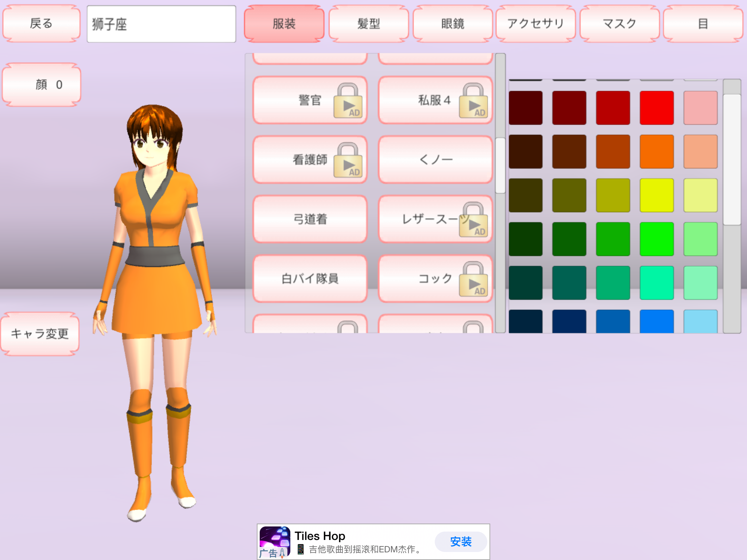Open the アクセサリ tab
This screenshot has height=560, width=747.
[x=535, y=24]
